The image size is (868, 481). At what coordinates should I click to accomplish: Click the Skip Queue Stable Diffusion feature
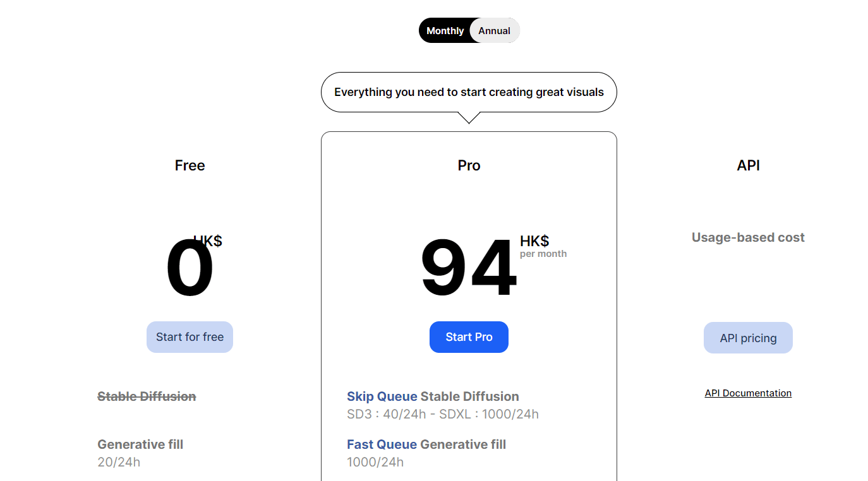[x=433, y=396]
